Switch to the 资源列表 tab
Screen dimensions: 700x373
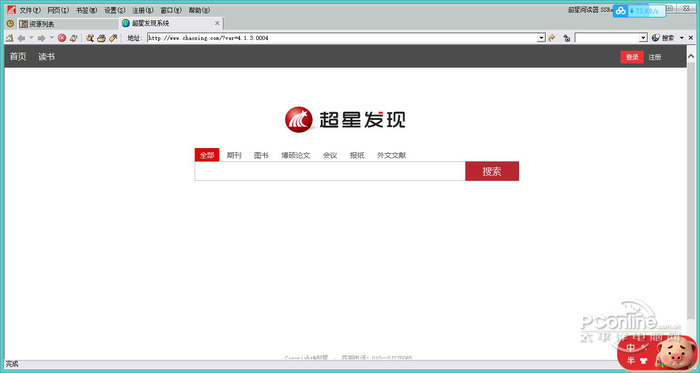click(68, 24)
